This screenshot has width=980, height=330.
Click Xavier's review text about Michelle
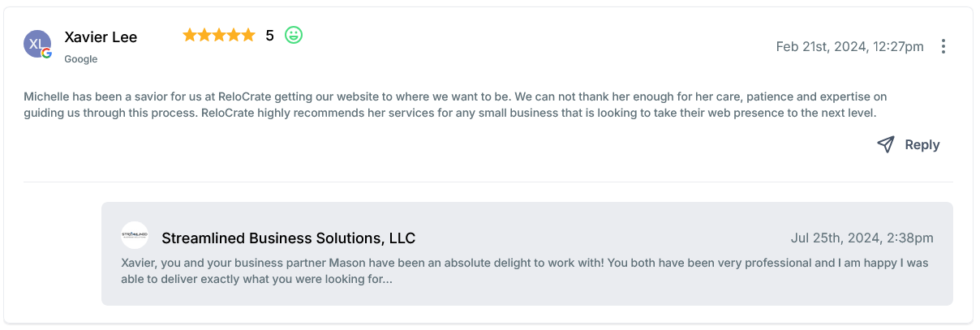(454, 105)
